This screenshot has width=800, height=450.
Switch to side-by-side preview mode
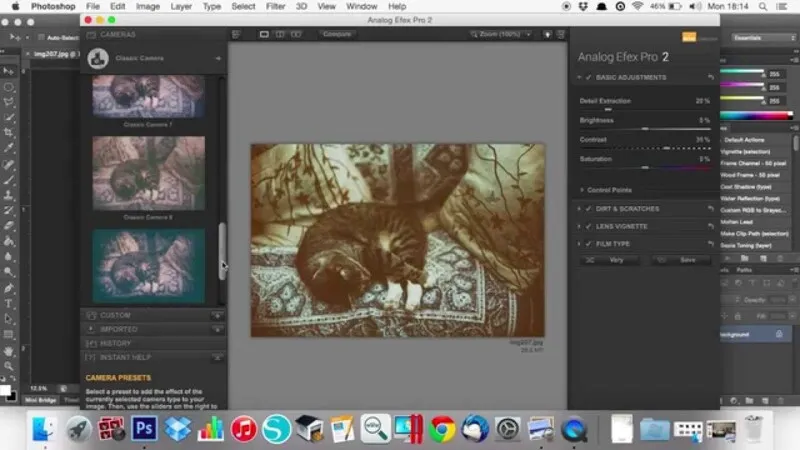[x=296, y=34]
